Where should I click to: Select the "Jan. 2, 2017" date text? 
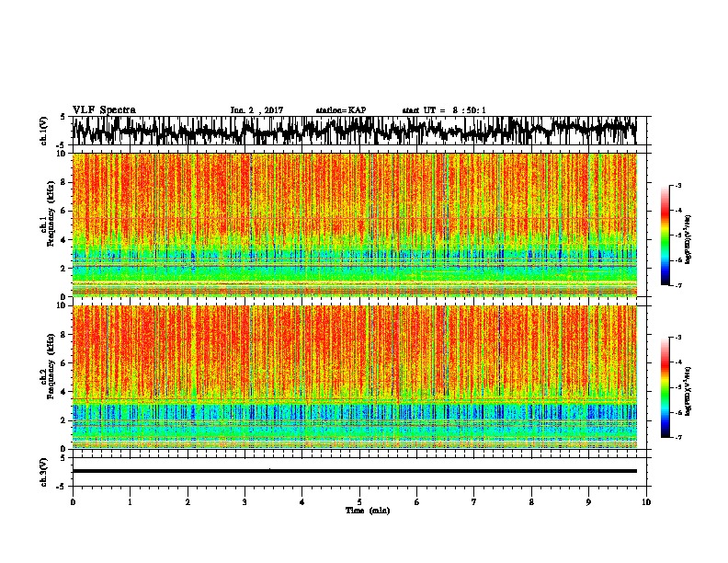click(256, 110)
